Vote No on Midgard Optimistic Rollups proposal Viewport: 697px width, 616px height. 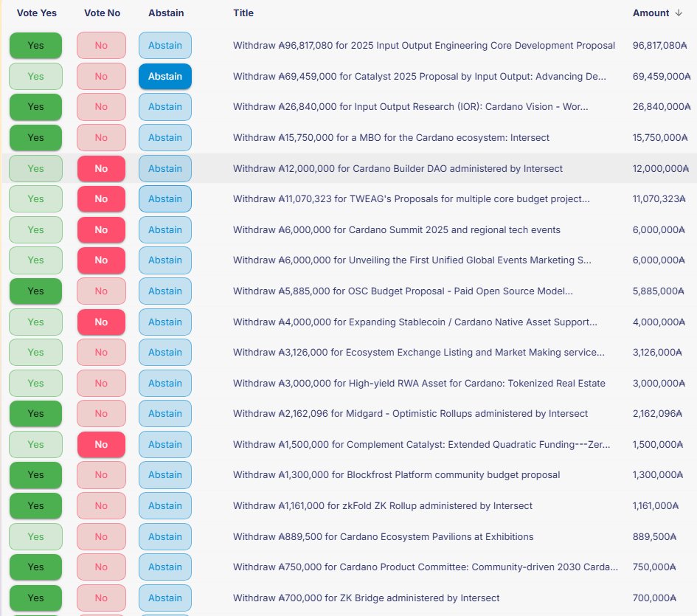pyautogui.click(x=101, y=414)
